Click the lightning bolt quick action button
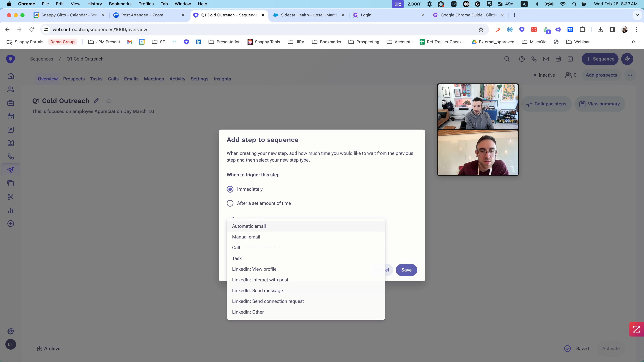Viewport: 644px width, 362px height. point(627,59)
